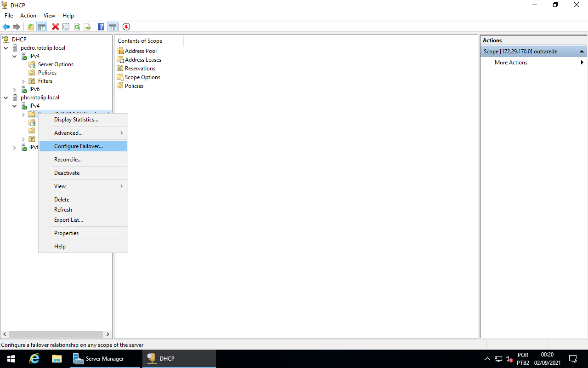Click the red down-arrow toolbar icon

tap(126, 27)
